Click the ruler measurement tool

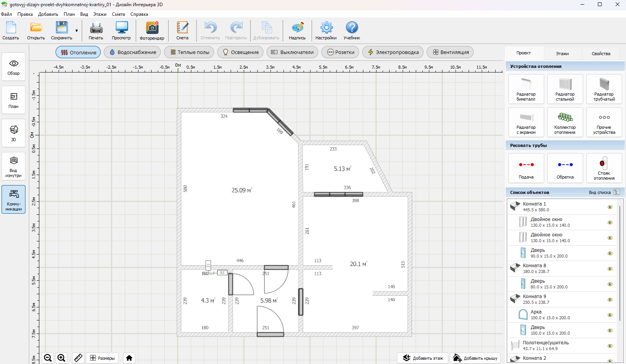[78, 358]
